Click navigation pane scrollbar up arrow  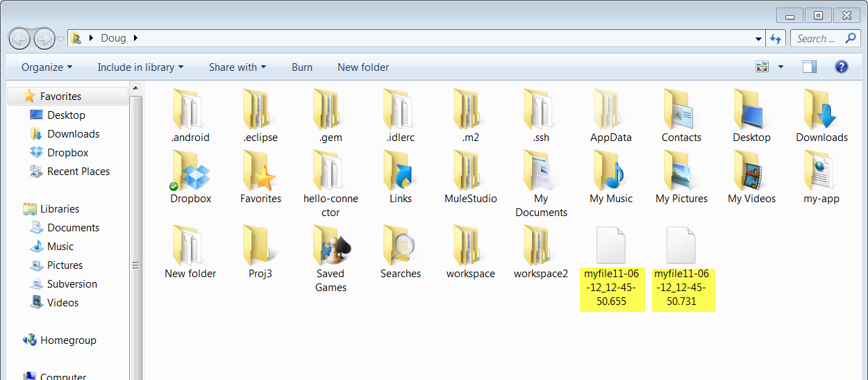tap(136, 89)
